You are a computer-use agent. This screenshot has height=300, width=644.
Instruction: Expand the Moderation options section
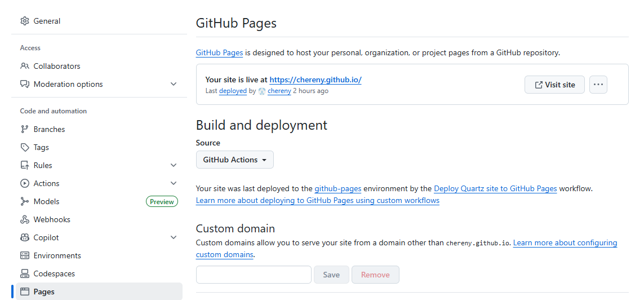pos(174,84)
